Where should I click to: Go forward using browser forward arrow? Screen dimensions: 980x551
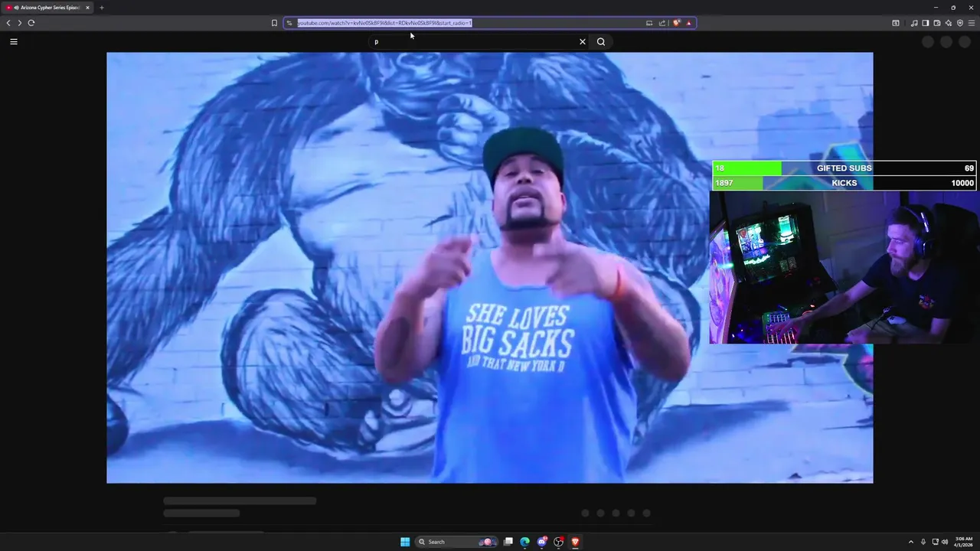[x=20, y=23]
